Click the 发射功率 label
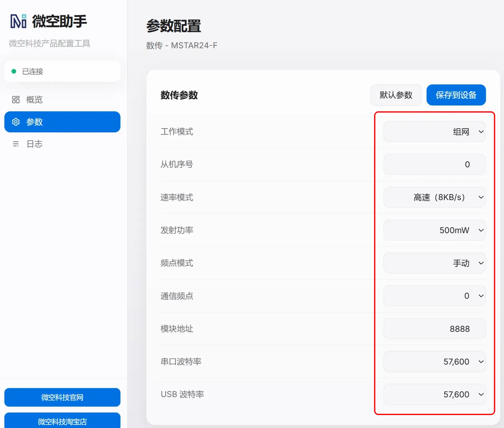 177,230
